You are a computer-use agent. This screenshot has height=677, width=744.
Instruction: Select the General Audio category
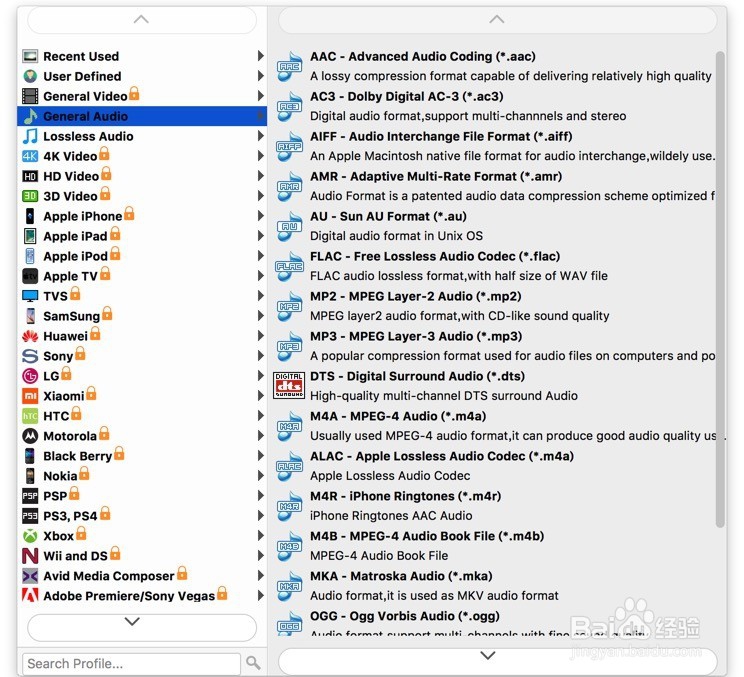click(x=142, y=116)
